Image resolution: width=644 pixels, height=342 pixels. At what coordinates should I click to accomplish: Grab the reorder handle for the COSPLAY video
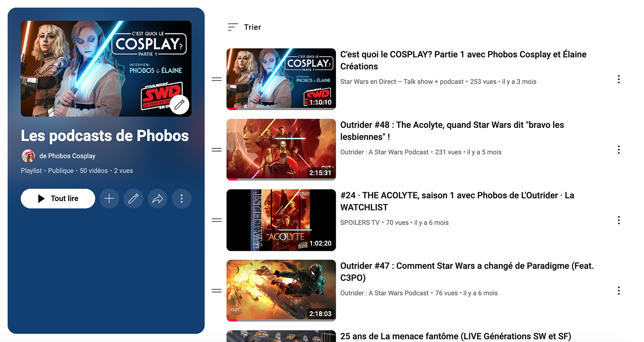coord(217,79)
